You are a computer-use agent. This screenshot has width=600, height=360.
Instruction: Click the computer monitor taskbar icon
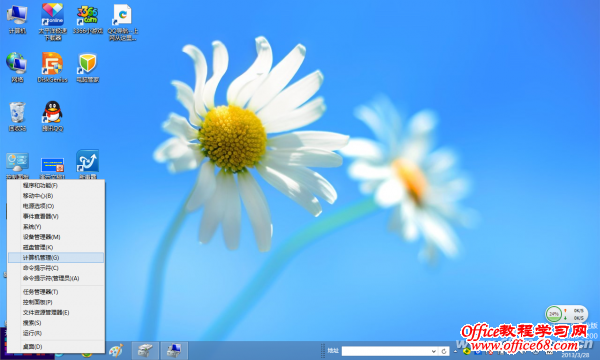point(174,350)
